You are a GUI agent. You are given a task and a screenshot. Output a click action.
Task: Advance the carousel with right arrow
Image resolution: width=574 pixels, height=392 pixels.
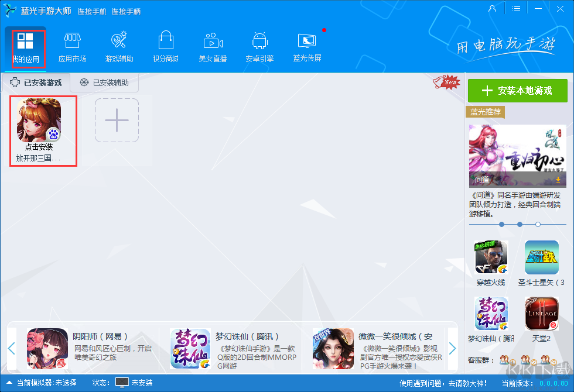452,348
